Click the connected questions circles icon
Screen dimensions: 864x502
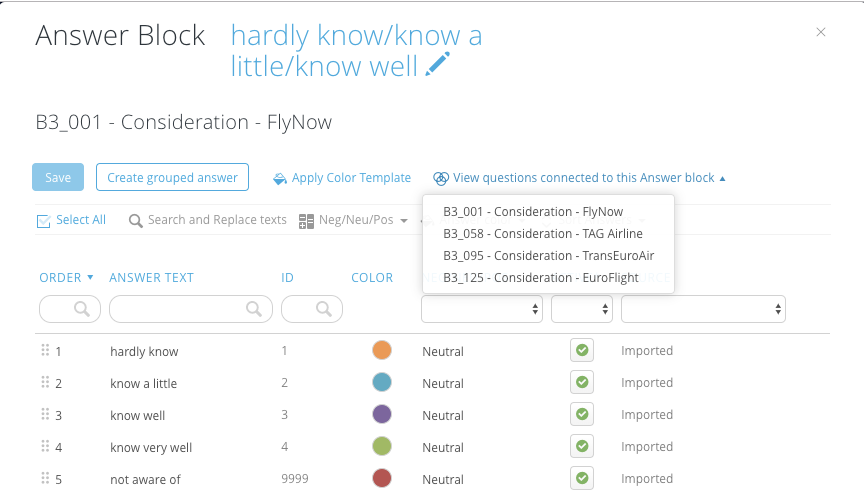point(441,178)
